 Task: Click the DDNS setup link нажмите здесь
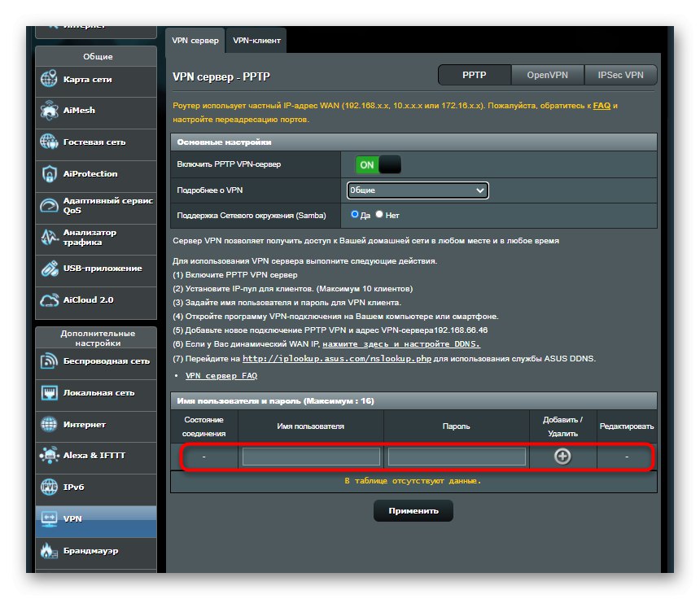pos(401,344)
